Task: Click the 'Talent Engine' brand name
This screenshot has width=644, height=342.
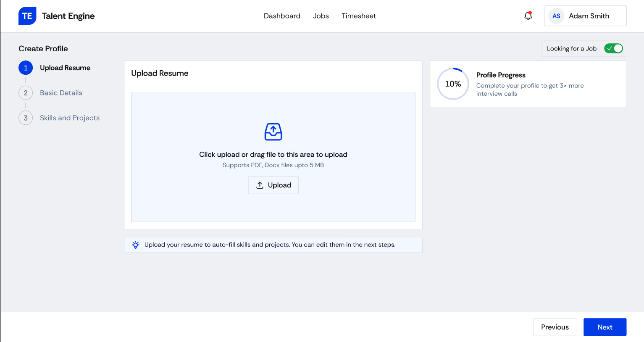Action: click(68, 16)
